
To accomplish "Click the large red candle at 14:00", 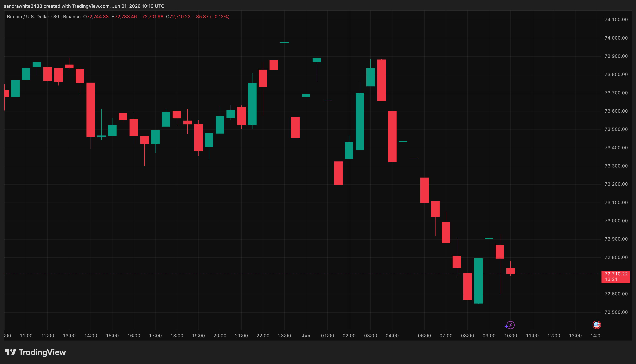I will pyautogui.click(x=91, y=110).
